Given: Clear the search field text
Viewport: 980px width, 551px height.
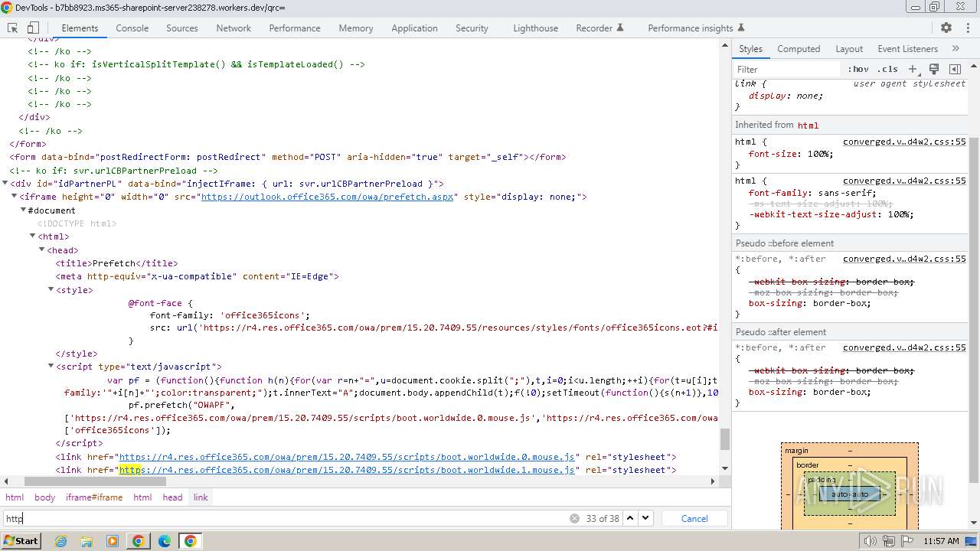Looking at the screenshot, I should (574, 518).
